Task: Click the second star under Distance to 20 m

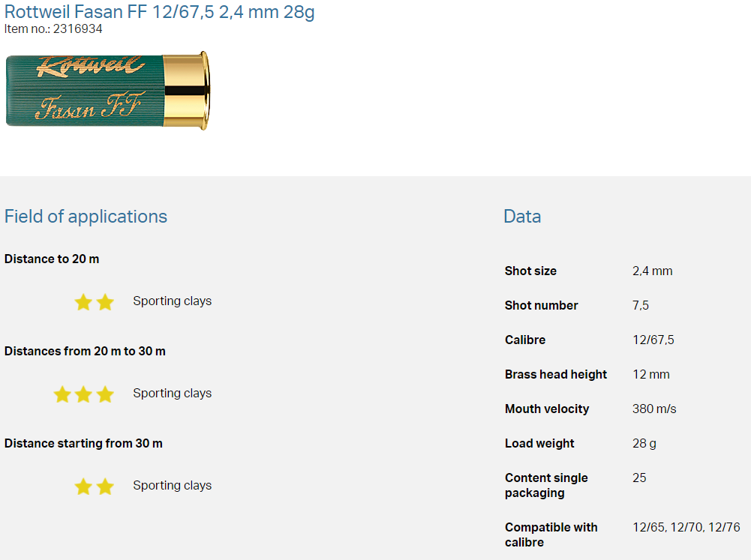Action: [x=105, y=302]
